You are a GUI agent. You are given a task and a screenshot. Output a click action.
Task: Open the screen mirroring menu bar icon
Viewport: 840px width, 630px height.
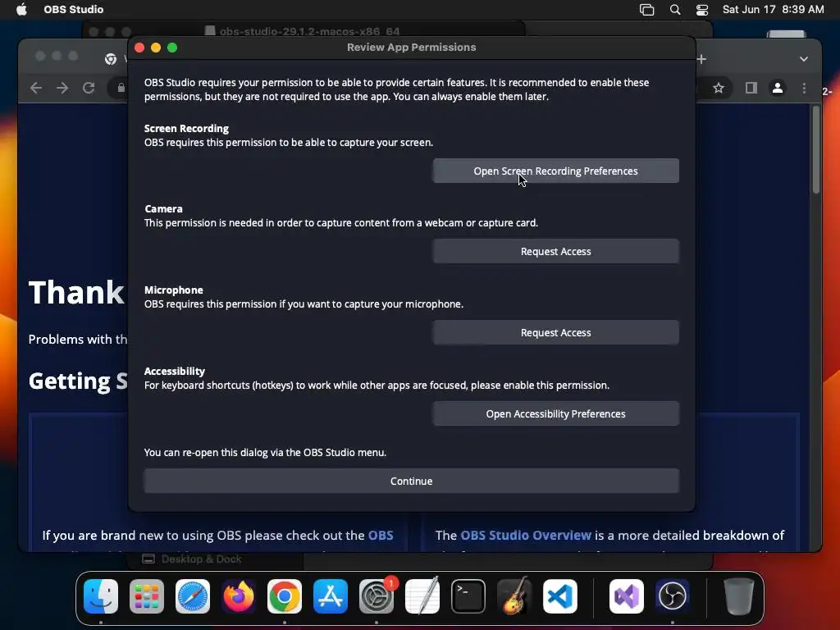646,10
